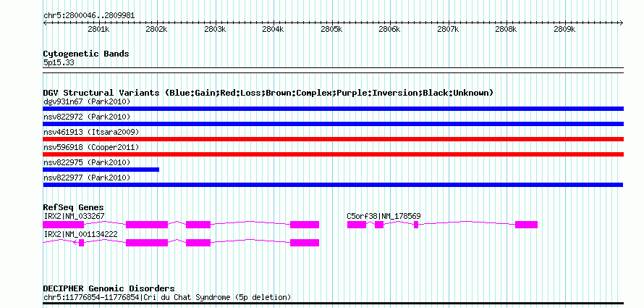Select the DECIPHER Genomic Disorders track title

click(109, 288)
